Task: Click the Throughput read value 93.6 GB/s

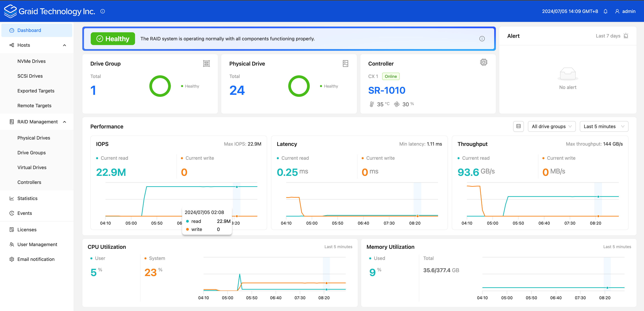Action: tap(476, 172)
